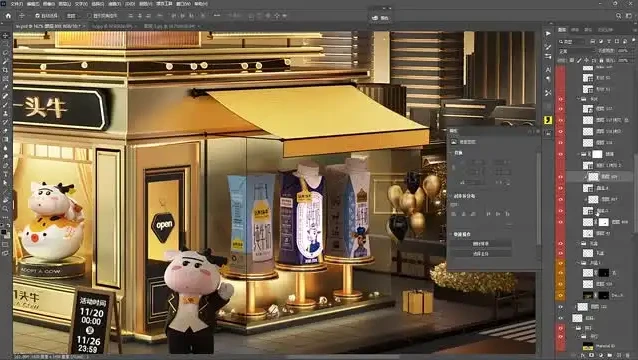Select the Horizontal Type tool
The height and width of the screenshot is (360, 638).
tap(5, 174)
